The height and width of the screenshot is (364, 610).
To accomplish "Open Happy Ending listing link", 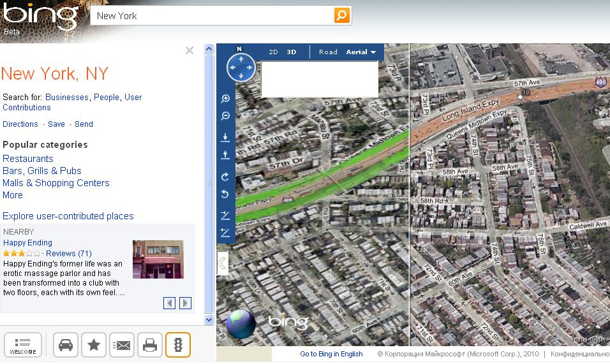I will pos(27,242).
